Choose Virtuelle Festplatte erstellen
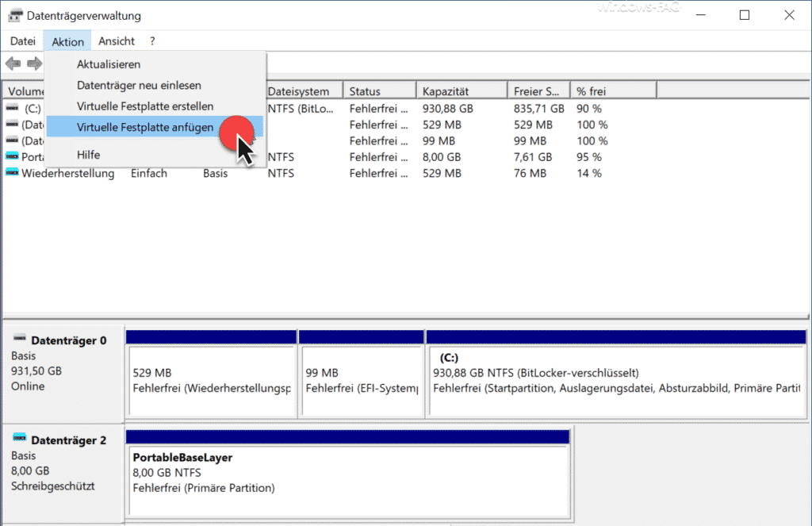This screenshot has height=526, width=812. [x=155, y=106]
